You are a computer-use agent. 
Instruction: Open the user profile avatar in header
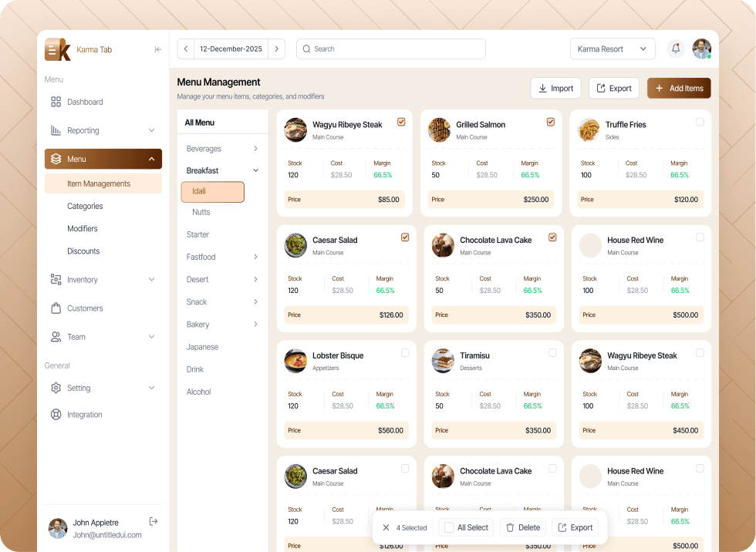tap(701, 49)
